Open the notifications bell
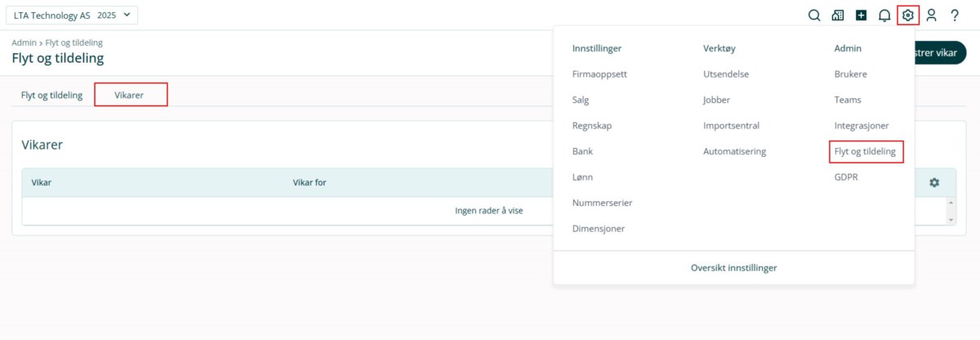The image size is (980, 340). (x=884, y=16)
